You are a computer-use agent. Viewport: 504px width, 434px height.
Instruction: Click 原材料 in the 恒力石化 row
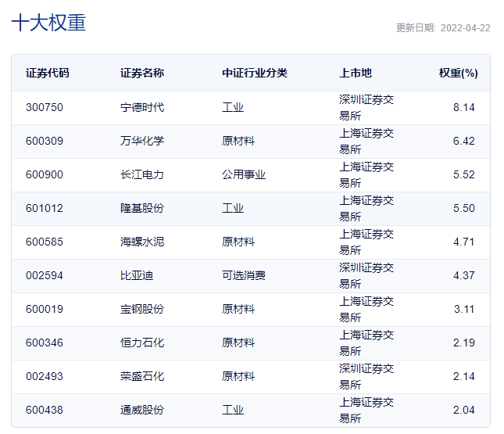pos(238,343)
